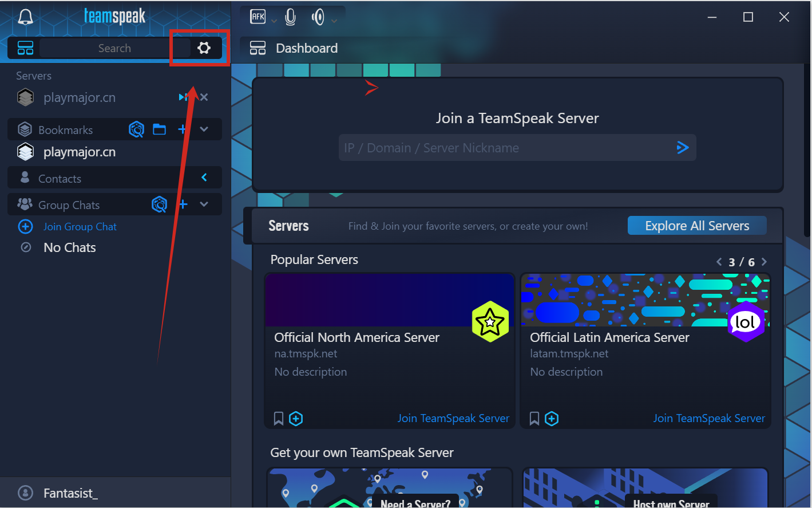The image size is (812, 508).
Task: Click the lol badge on Latin America Server
Action: click(x=746, y=322)
